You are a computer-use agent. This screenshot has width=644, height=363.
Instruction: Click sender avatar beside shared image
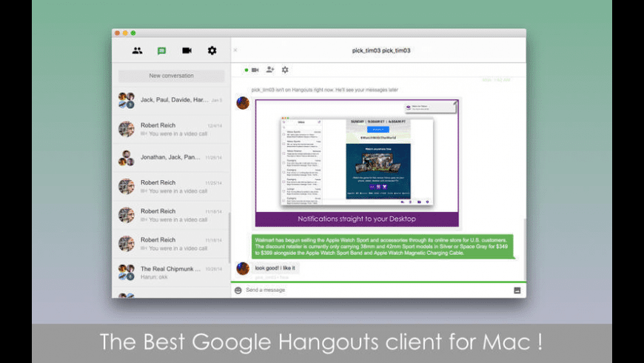pos(243,103)
